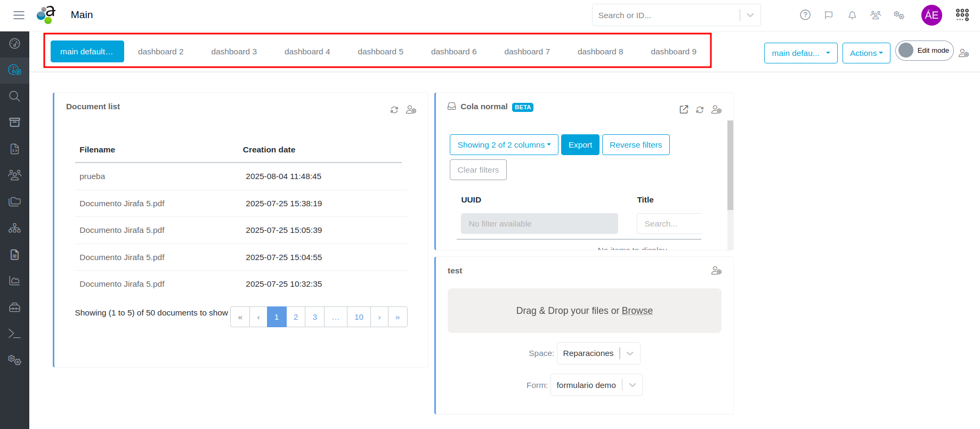Refresh the Document list widget
This screenshot has width=980, height=429.
[x=394, y=110]
